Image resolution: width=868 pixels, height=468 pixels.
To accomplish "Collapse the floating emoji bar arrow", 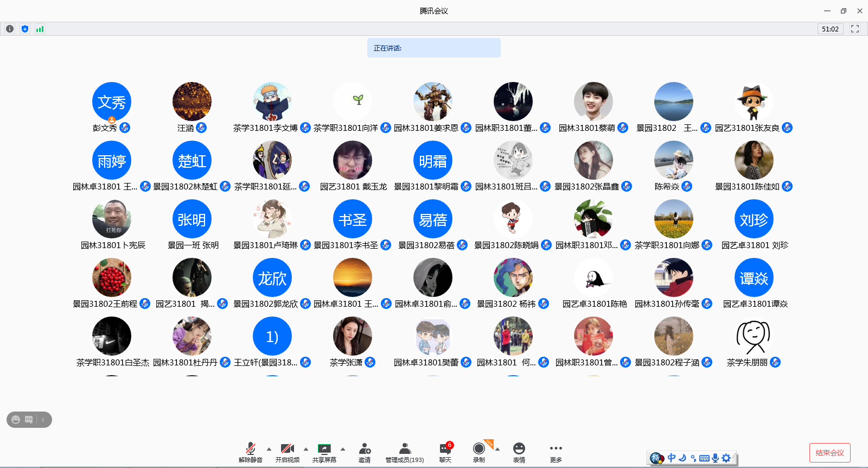I will point(43,420).
